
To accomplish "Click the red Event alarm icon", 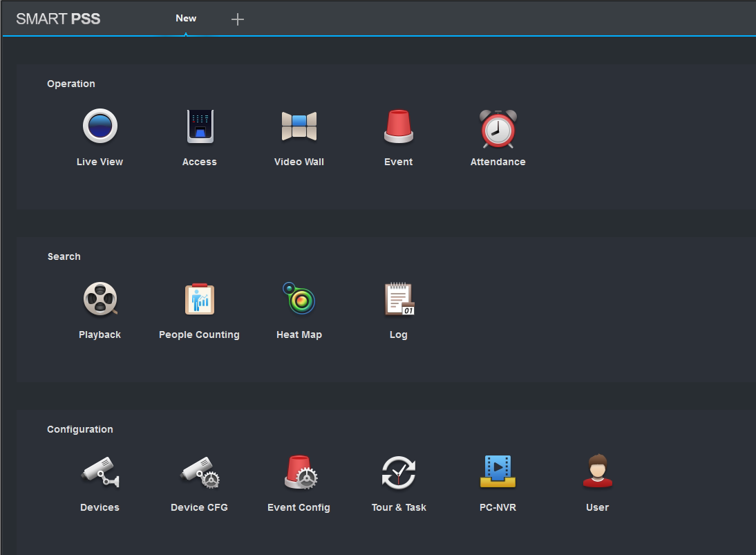I will pyautogui.click(x=399, y=127).
